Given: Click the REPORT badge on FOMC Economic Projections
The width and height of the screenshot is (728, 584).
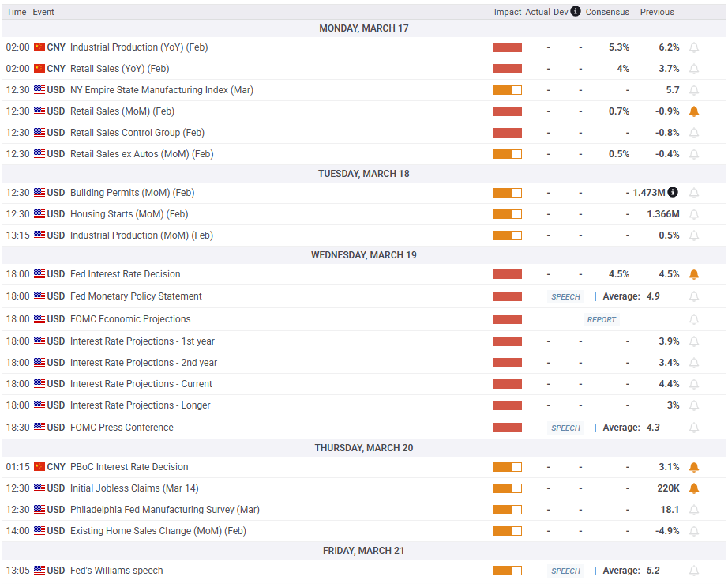Looking at the screenshot, I should (x=602, y=319).
